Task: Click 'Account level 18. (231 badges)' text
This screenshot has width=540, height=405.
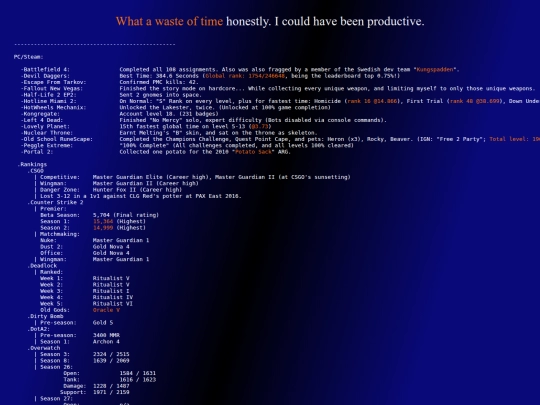Action: (x=169, y=114)
